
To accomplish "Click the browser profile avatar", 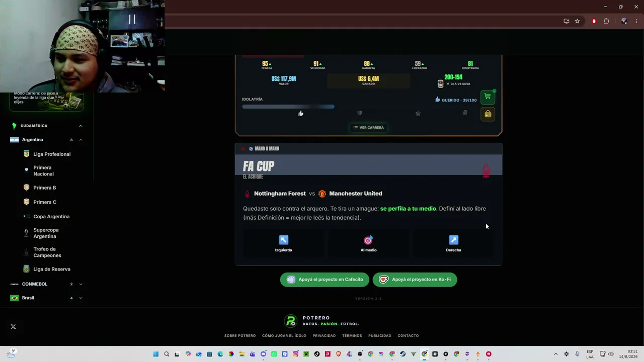I will tap(624, 21).
